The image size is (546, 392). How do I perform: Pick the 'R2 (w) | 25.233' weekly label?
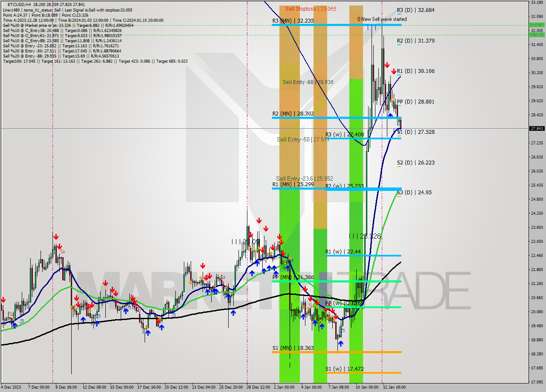point(345,186)
